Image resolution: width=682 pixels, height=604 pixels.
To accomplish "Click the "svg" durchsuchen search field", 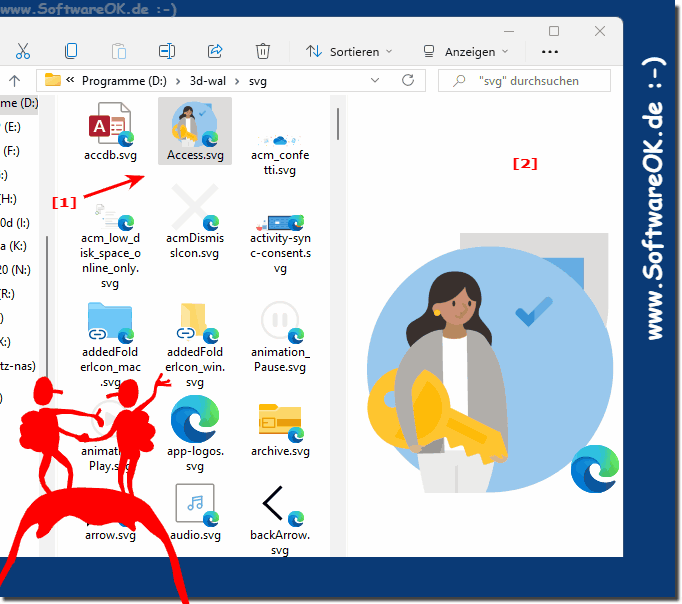I will point(524,80).
